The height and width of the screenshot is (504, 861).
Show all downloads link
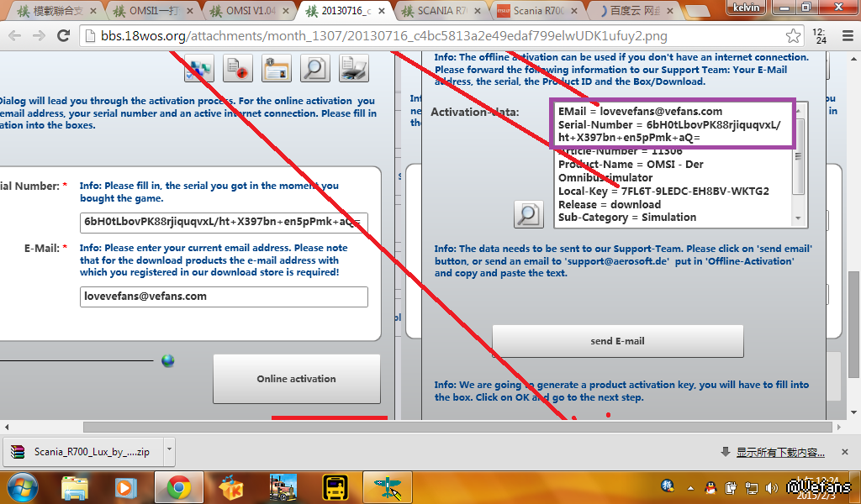780,452
